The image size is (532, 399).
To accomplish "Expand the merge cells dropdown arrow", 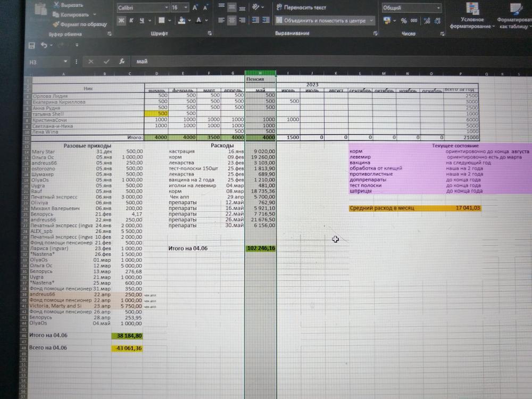I will tap(371, 21).
